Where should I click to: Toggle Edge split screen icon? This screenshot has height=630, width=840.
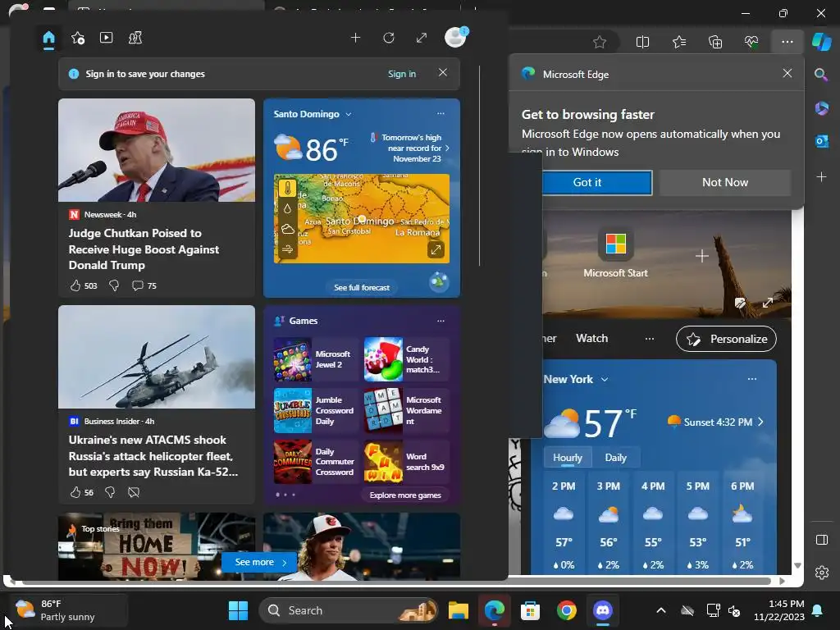pos(642,42)
